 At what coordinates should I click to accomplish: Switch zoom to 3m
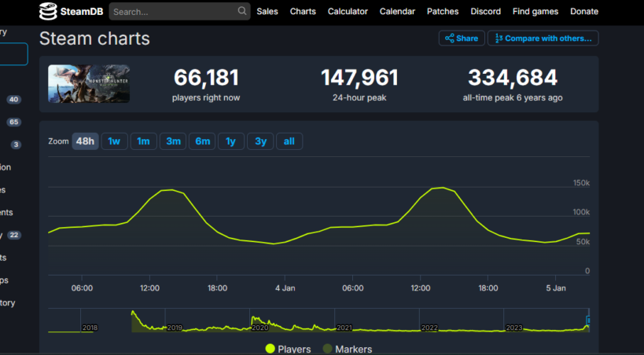[173, 141]
